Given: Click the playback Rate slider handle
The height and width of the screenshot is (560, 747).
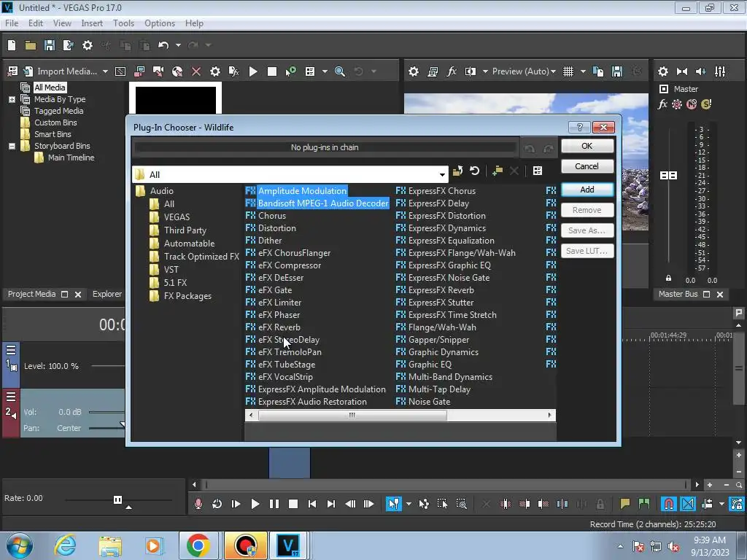Looking at the screenshot, I should click(x=117, y=499).
